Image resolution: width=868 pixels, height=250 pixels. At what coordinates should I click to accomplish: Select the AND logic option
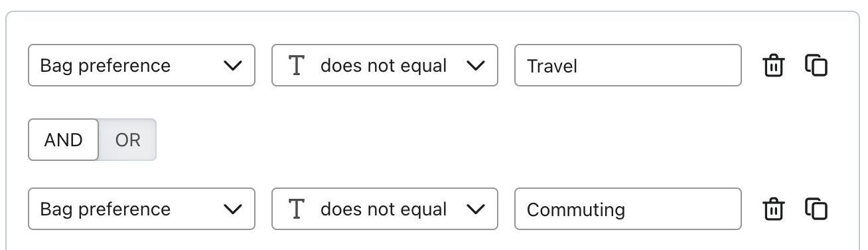click(x=64, y=140)
